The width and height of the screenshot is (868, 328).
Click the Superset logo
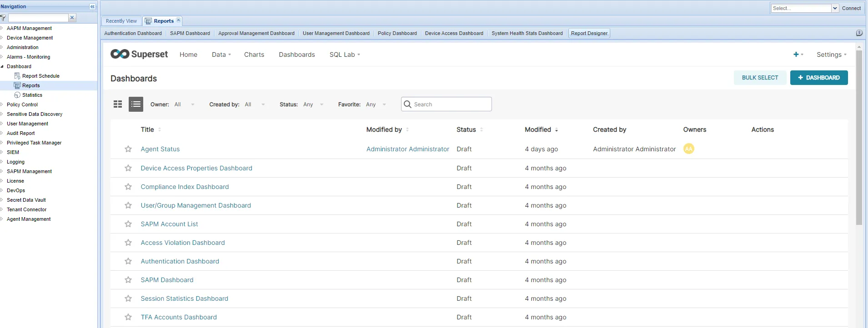coord(139,54)
